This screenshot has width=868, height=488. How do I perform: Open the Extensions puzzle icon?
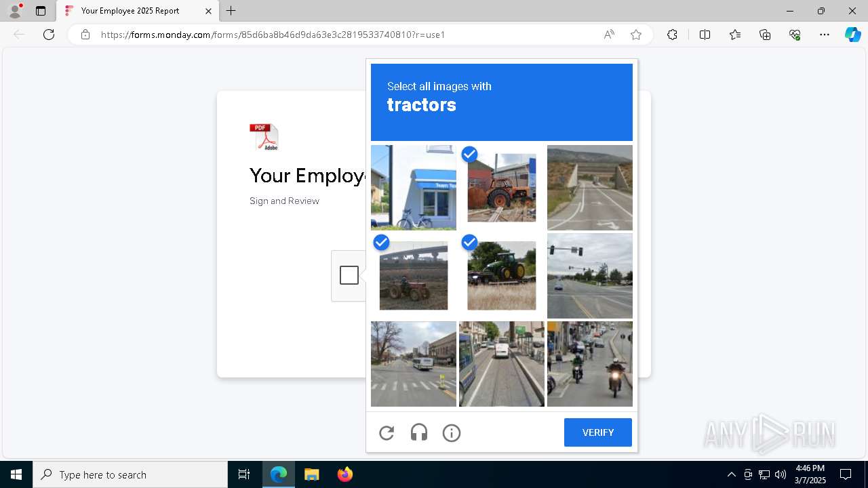click(x=672, y=35)
